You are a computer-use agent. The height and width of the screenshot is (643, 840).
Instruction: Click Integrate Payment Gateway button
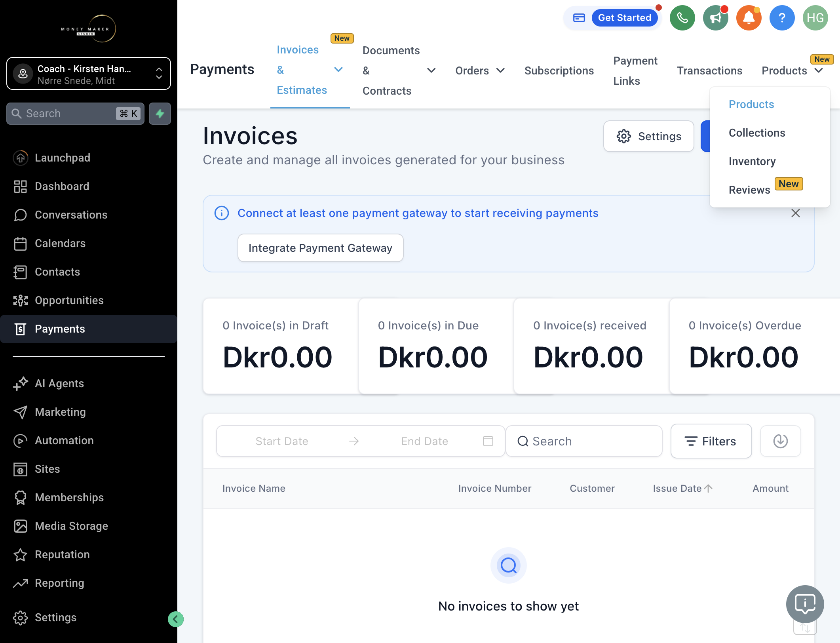pyautogui.click(x=320, y=248)
